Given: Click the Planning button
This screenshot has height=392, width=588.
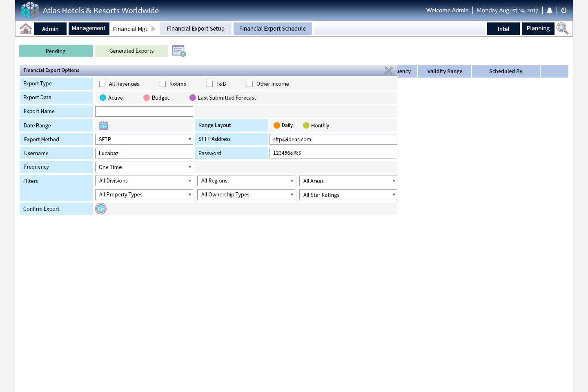Looking at the screenshot, I should click(x=538, y=29).
